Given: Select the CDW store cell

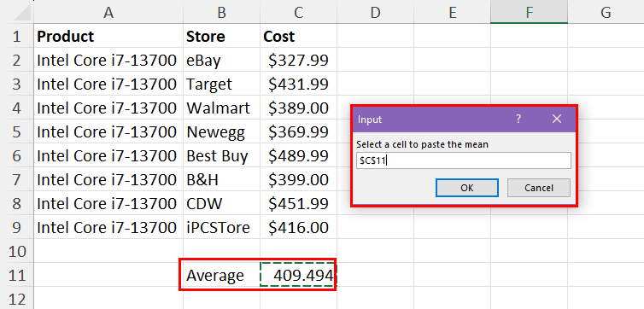Looking at the screenshot, I should click(x=221, y=203).
